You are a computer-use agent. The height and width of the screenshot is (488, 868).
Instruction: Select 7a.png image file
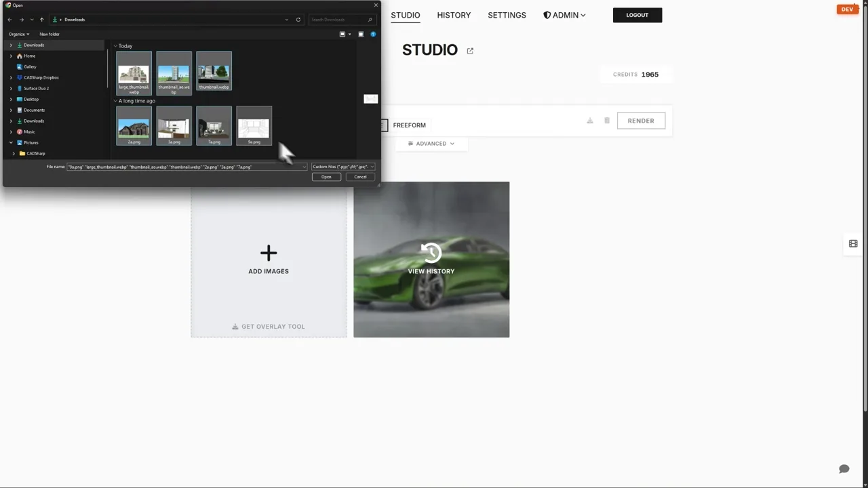pyautogui.click(x=214, y=126)
